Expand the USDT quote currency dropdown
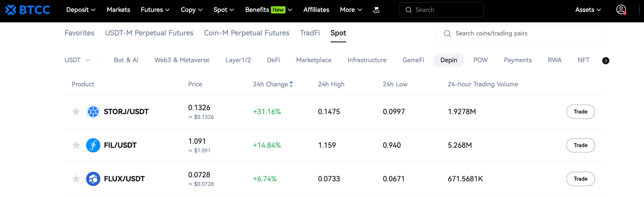The height and width of the screenshot is (197, 644). pos(77,60)
